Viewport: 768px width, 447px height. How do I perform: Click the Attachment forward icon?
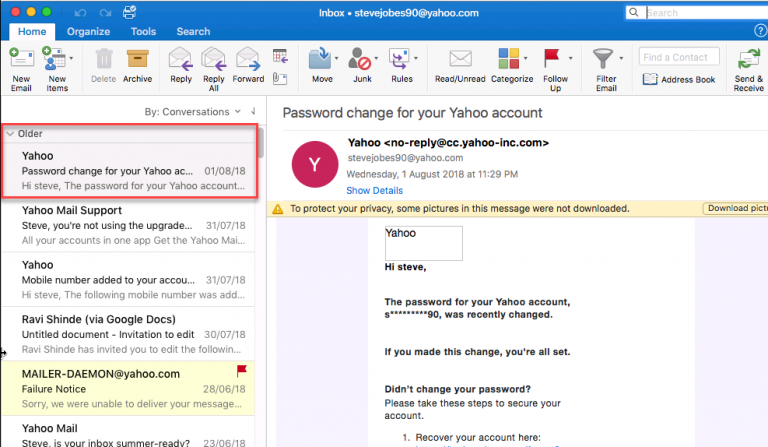click(280, 78)
